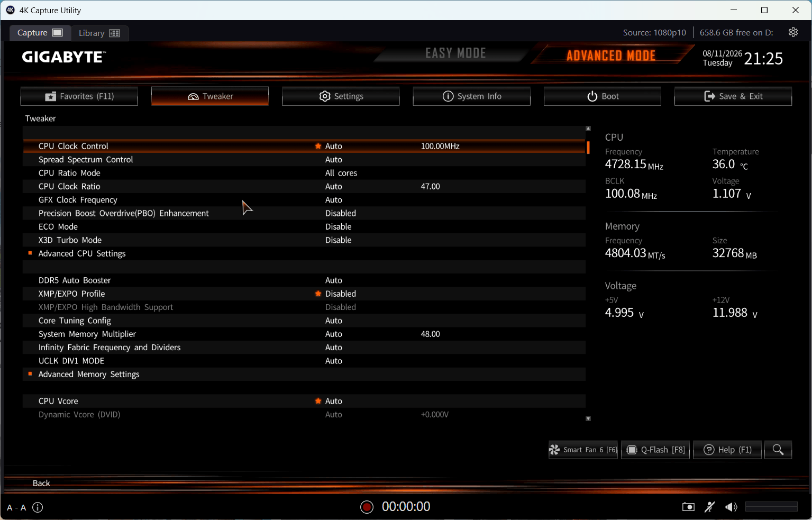Open CPU Clock Control Auto dropdown
The height and width of the screenshot is (520, 812).
click(x=334, y=146)
